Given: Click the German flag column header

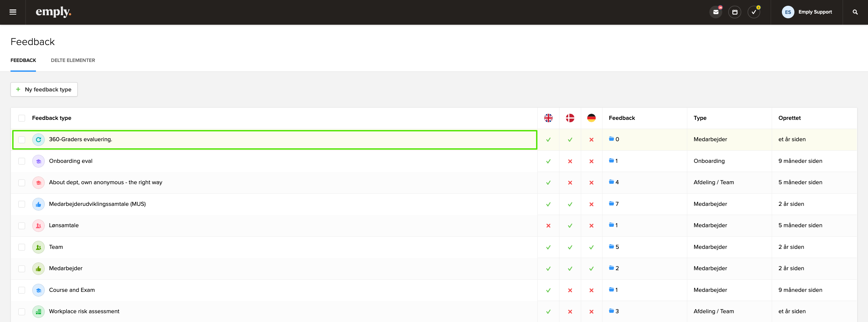Looking at the screenshot, I should click(591, 118).
